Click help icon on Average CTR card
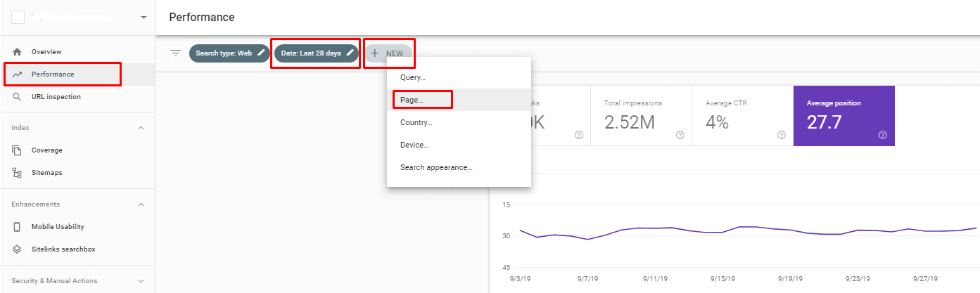The width and height of the screenshot is (980, 293). coord(781,135)
